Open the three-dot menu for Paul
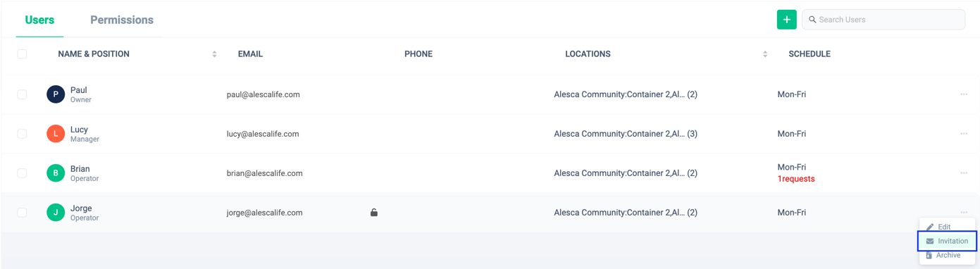Viewport: 980px width, 269px height. [x=964, y=94]
